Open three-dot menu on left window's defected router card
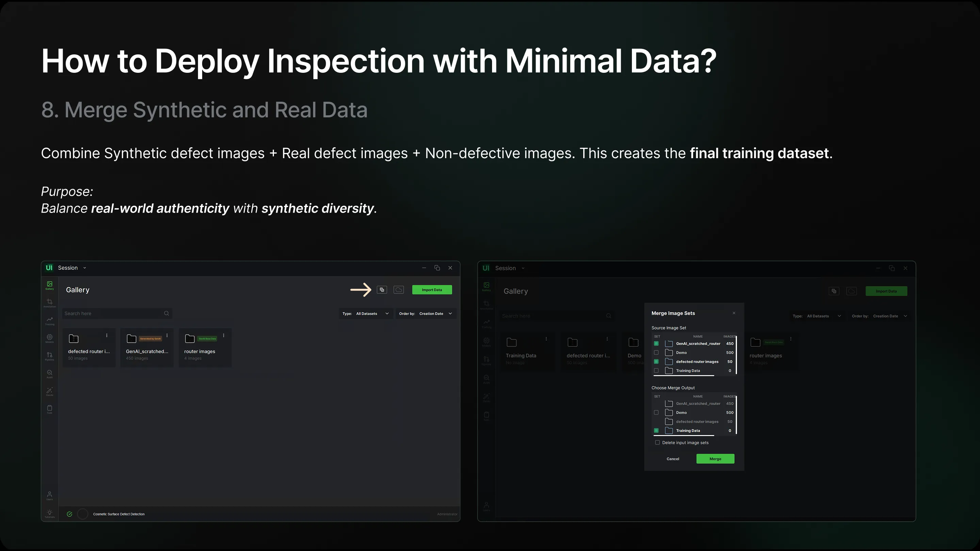Image resolution: width=980 pixels, height=551 pixels. (x=107, y=335)
